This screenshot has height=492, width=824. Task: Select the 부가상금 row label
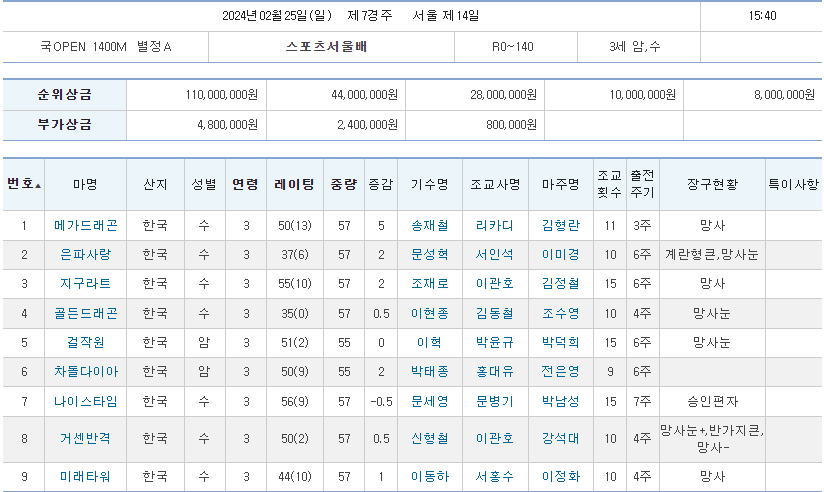click(x=65, y=125)
